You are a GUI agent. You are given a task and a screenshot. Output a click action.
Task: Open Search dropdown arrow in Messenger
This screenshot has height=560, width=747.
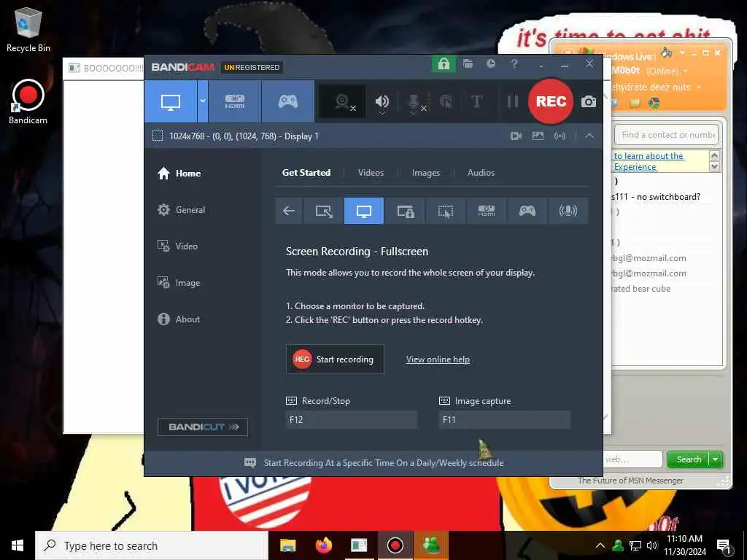pyautogui.click(x=716, y=459)
